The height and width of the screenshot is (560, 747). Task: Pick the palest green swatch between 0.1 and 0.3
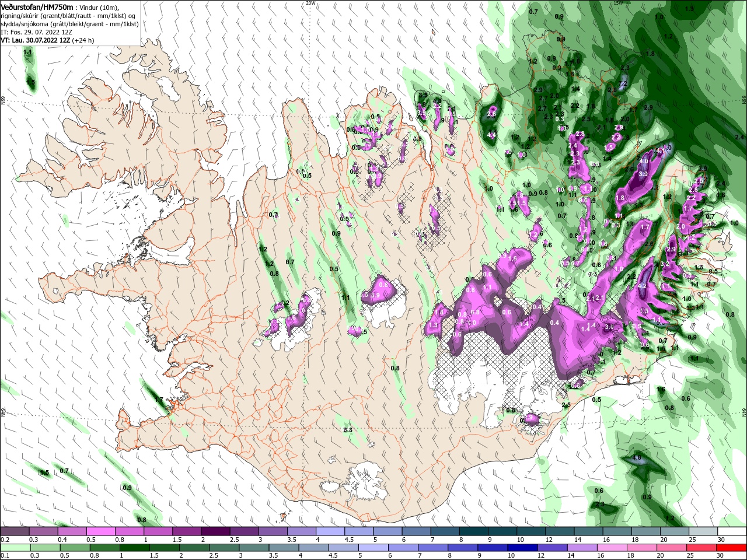tap(15, 547)
